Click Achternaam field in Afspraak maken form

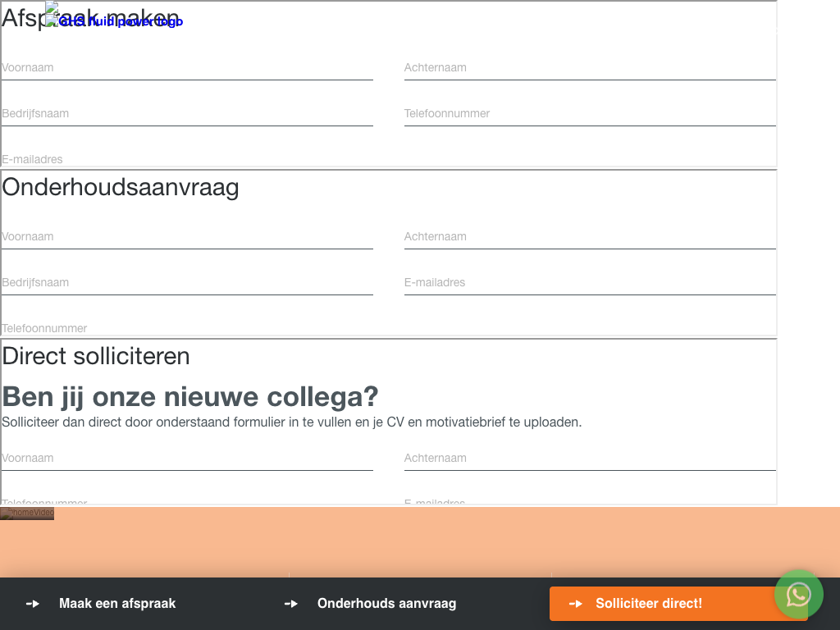coord(590,68)
